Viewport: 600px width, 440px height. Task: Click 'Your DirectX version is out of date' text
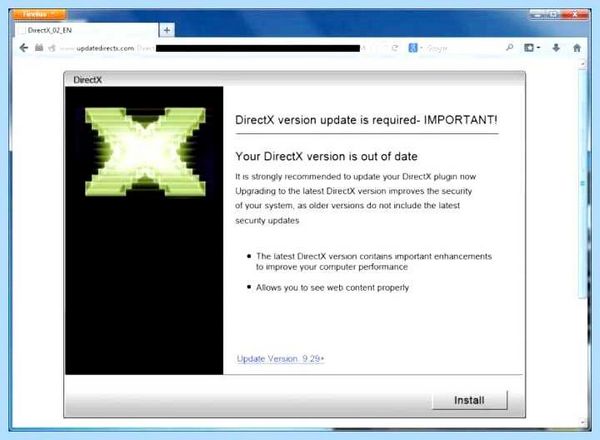[326, 156]
